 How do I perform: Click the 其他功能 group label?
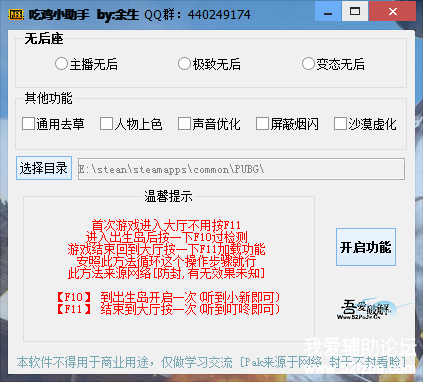48,98
